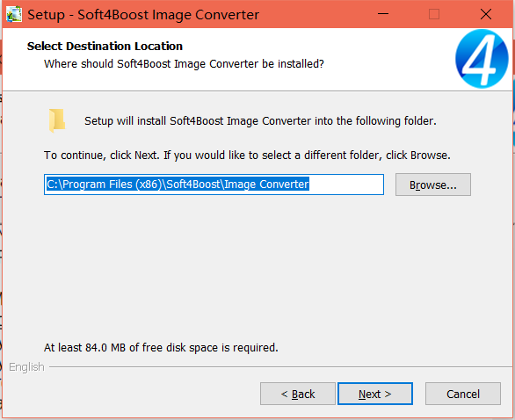
Task: Click the Soft4Boost blue 4 logo
Action: [482, 59]
